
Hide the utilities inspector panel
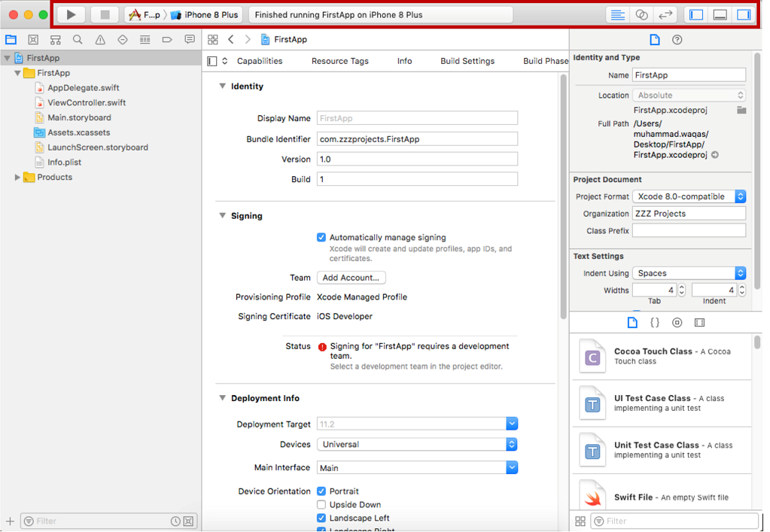pyautogui.click(x=744, y=15)
